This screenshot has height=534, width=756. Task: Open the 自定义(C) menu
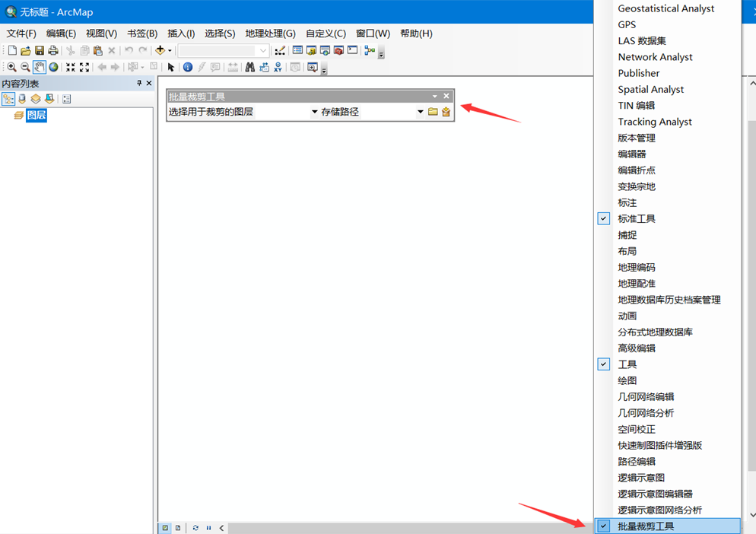tap(326, 33)
